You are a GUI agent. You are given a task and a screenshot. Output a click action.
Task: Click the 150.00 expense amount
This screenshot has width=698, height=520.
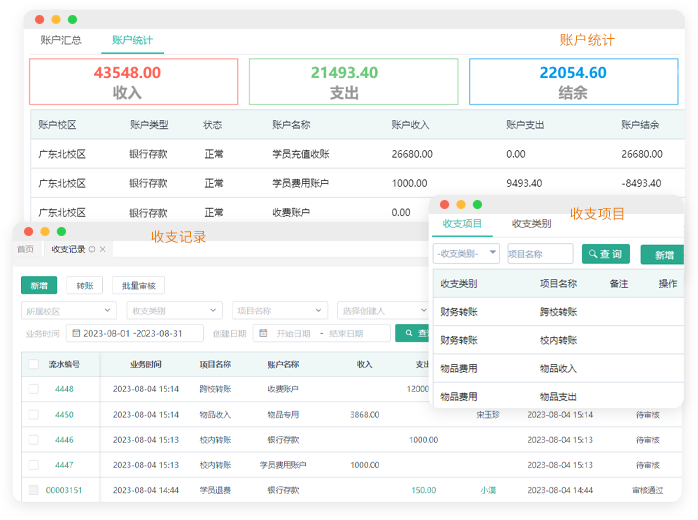pyautogui.click(x=423, y=490)
